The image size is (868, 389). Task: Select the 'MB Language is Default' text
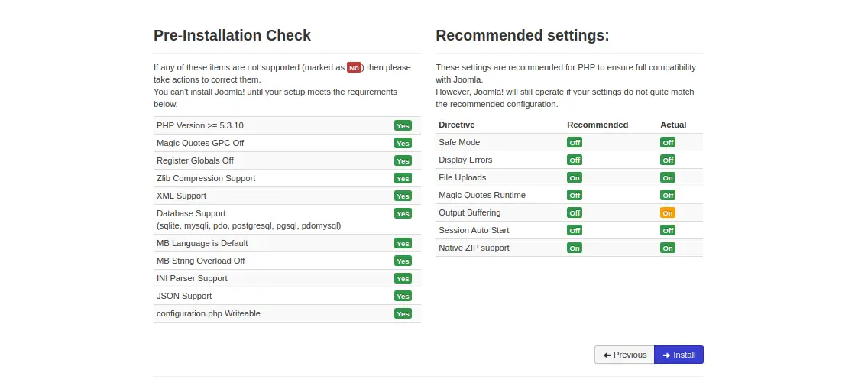coord(202,244)
